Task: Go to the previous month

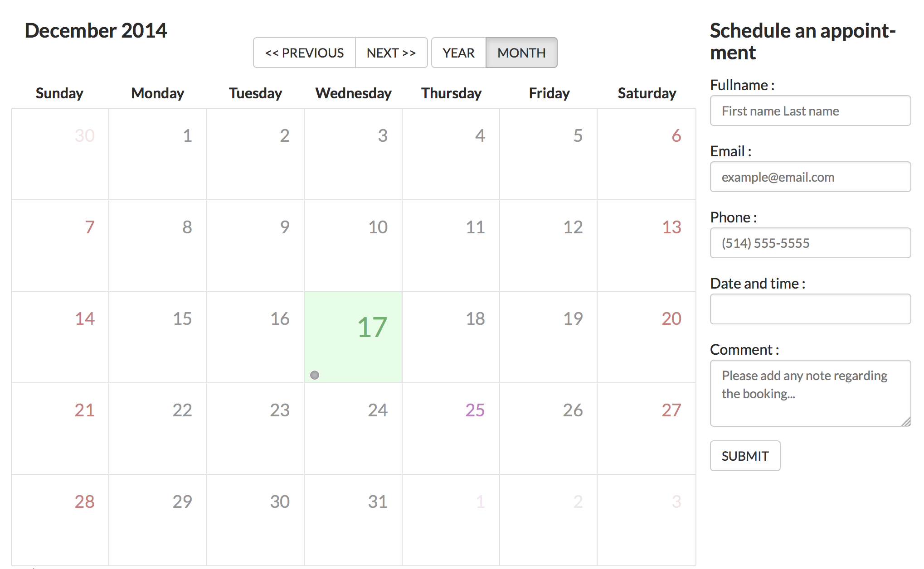Action: (304, 53)
